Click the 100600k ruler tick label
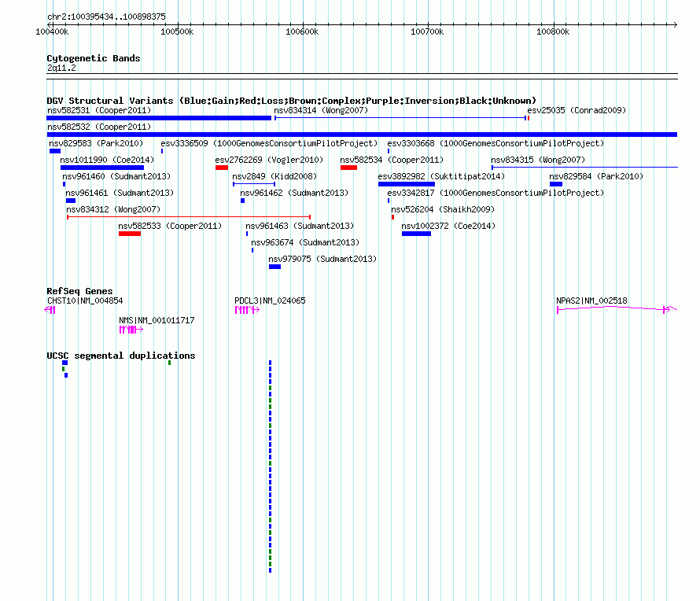Image resolution: width=700 pixels, height=601 pixels. coord(302,32)
